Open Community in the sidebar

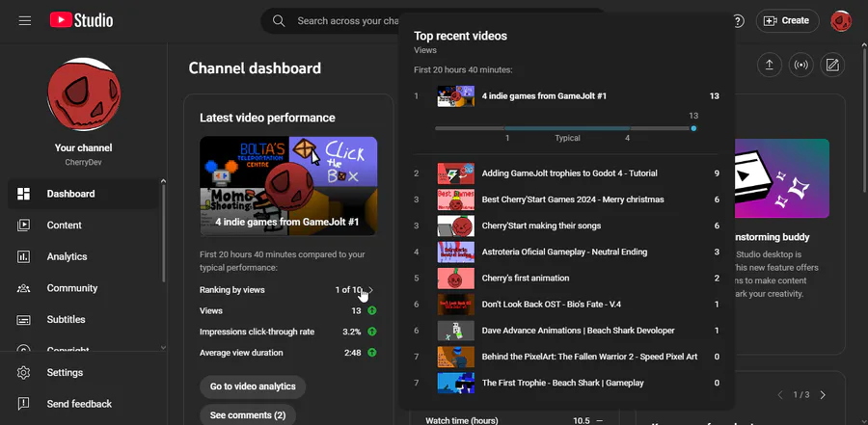pos(83,288)
